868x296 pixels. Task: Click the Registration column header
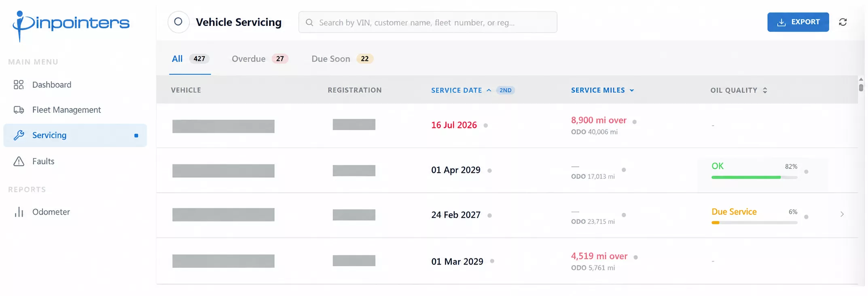pos(355,90)
